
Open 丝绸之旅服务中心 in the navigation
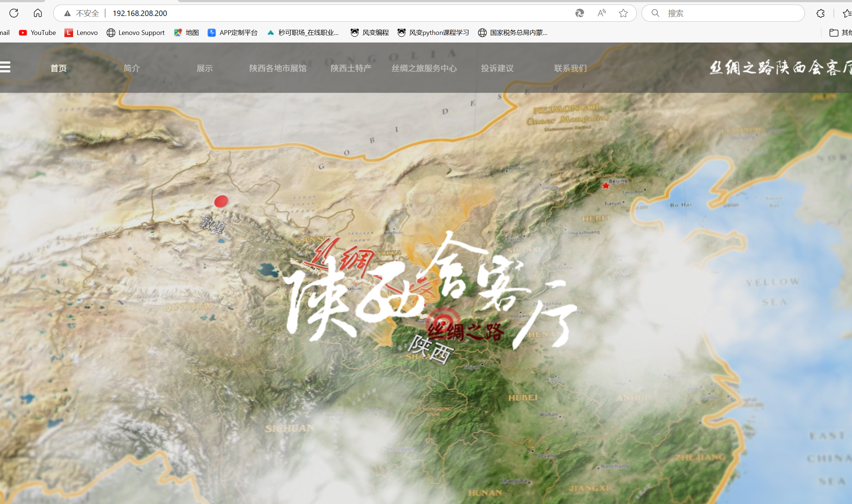coord(424,68)
